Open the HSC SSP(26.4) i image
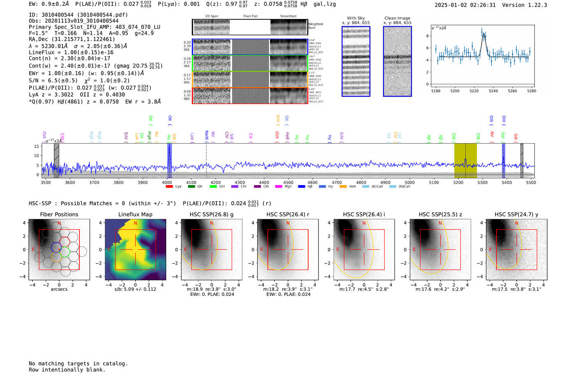This screenshot has height=392, width=576. [364, 249]
